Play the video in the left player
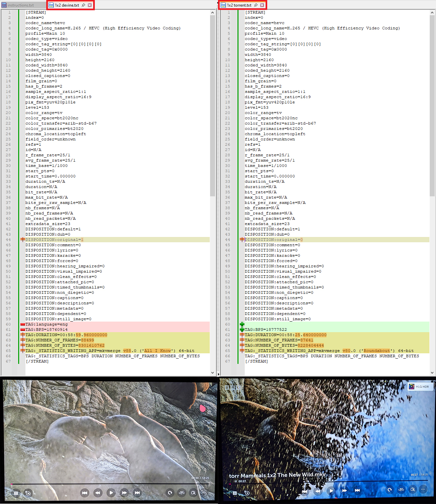436x504 pixels. 111,493
